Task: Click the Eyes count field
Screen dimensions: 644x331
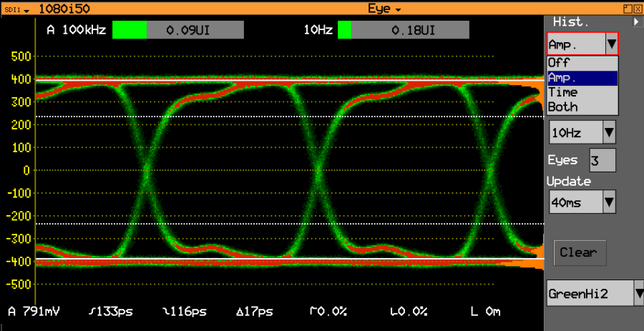Action: point(602,160)
